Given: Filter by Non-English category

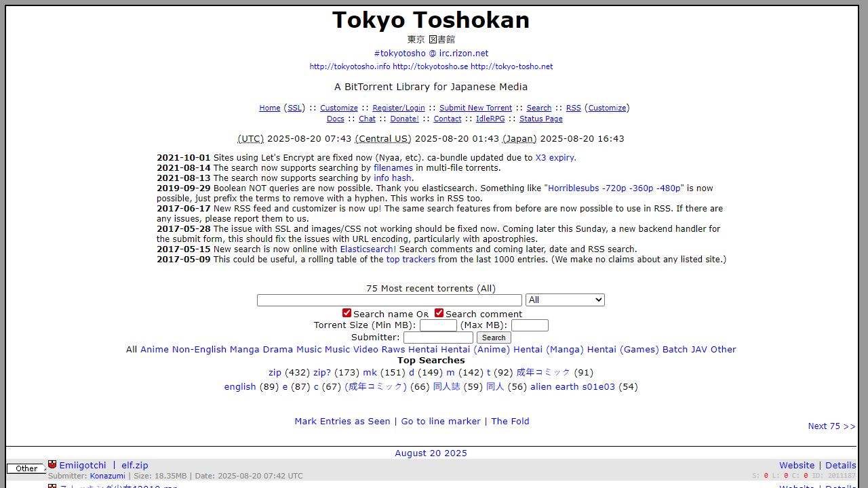Looking at the screenshot, I should tap(199, 350).
